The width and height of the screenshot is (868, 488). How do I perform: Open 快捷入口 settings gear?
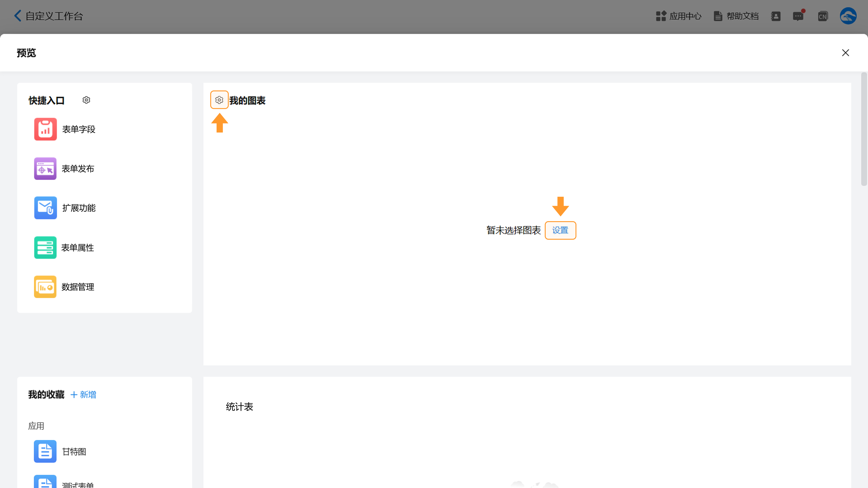[86, 100]
